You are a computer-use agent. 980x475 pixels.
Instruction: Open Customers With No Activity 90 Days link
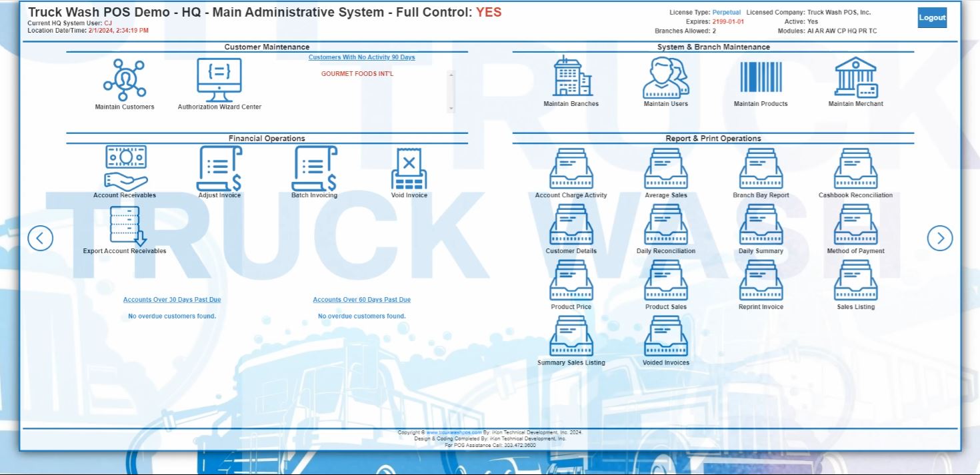pyautogui.click(x=361, y=57)
